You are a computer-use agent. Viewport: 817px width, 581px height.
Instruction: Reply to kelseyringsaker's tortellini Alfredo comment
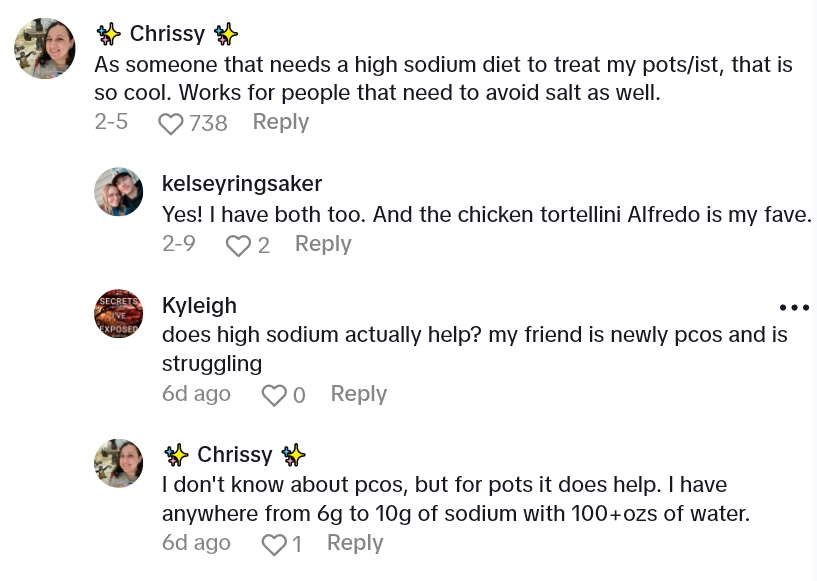point(323,245)
